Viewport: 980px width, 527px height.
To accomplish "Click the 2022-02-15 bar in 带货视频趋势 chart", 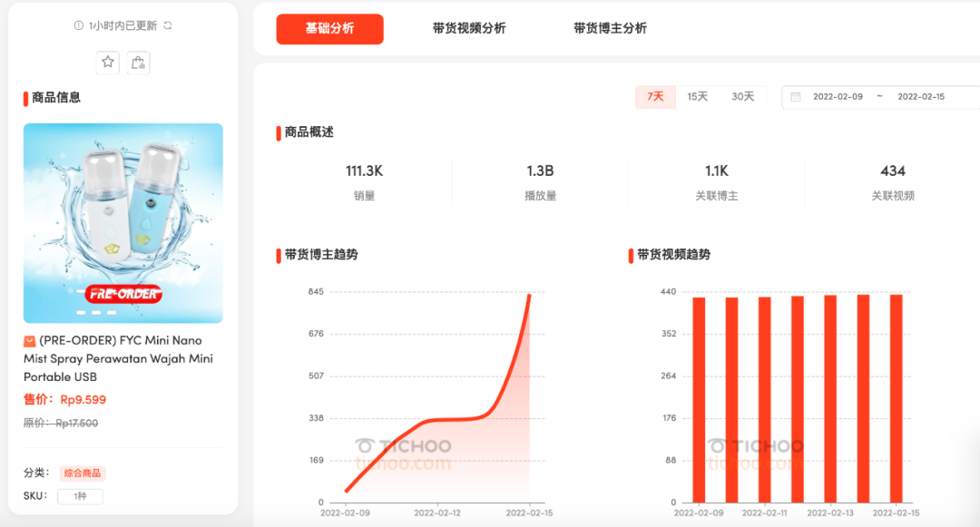I will tap(896, 397).
